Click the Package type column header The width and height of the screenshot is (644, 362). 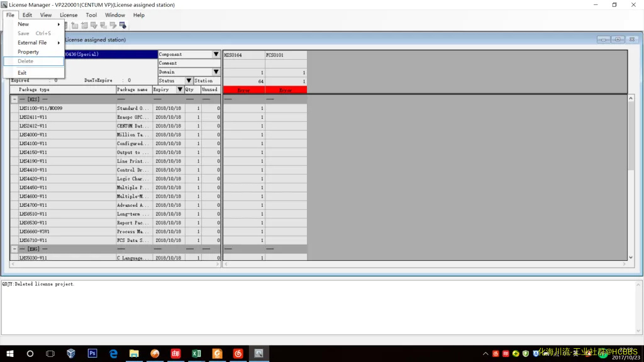64,89
